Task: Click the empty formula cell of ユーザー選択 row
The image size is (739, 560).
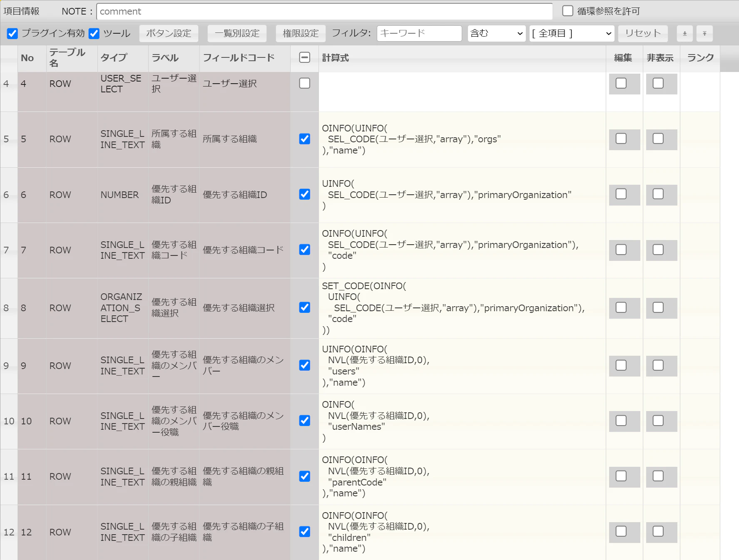Action: click(x=462, y=92)
